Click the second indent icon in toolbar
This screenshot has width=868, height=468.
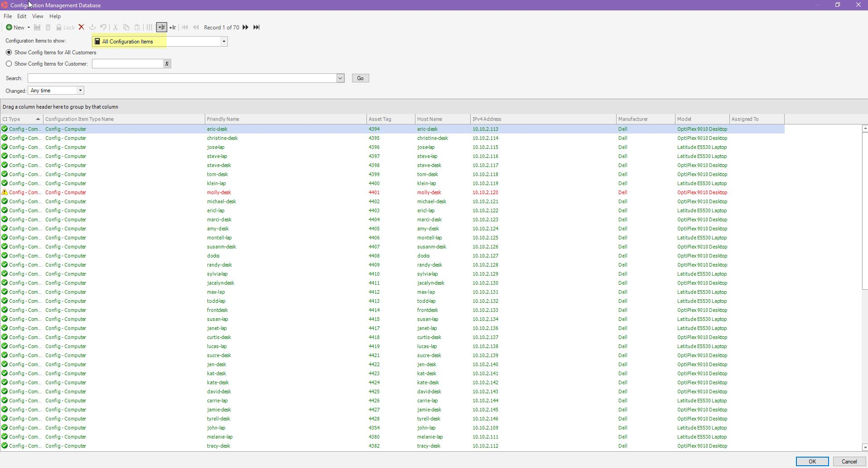(x=173, y=28)
